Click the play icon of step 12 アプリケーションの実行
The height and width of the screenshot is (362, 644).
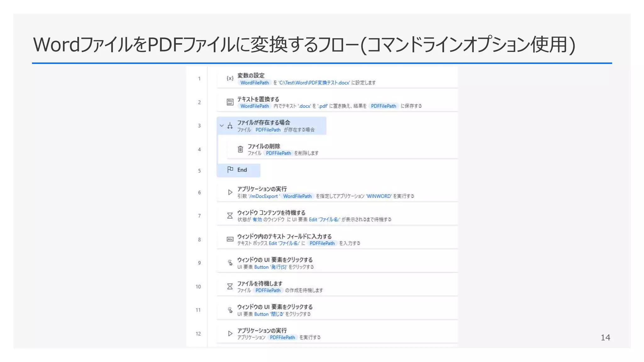tap(230, 333)
